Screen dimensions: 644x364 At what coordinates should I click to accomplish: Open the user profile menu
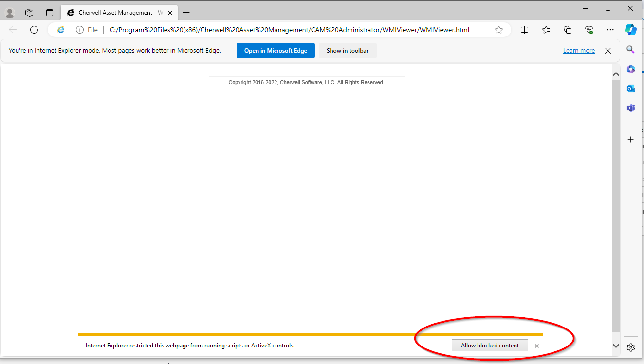pos(10,13)
